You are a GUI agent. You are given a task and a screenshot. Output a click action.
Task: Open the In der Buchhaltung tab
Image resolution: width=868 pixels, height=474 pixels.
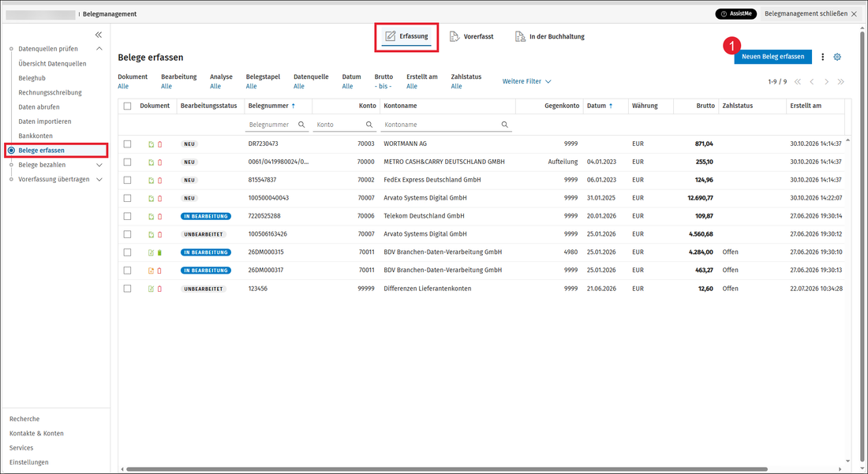click(x=550, y=36)
